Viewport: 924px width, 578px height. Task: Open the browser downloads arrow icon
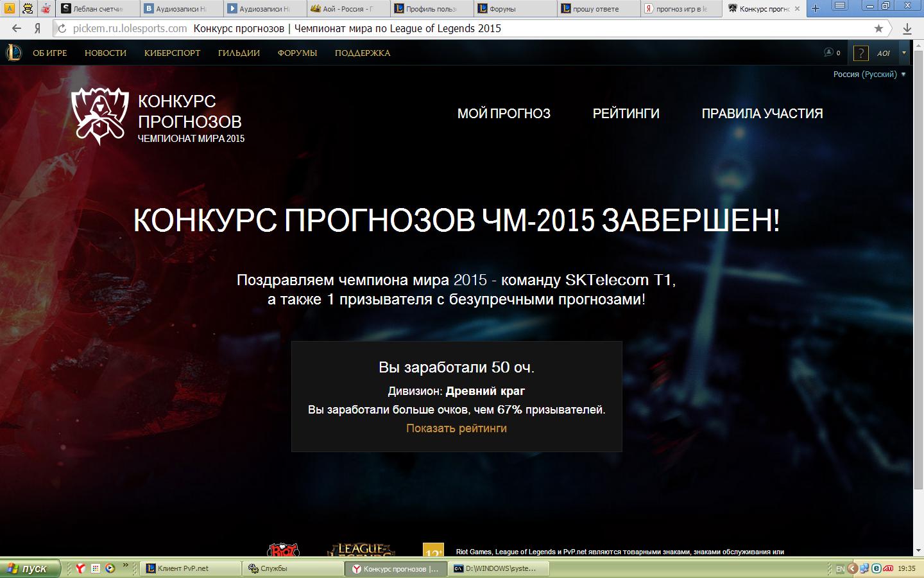[x=907, y=28]
